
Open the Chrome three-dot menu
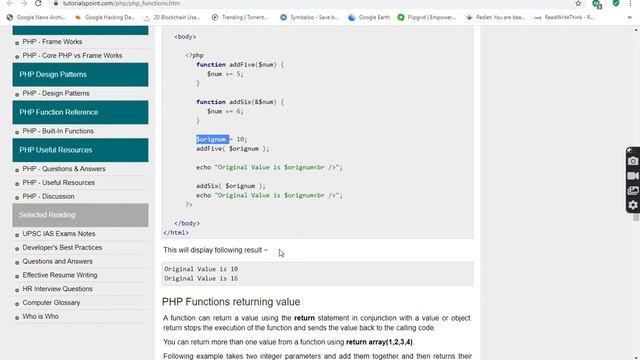[631, 3]
